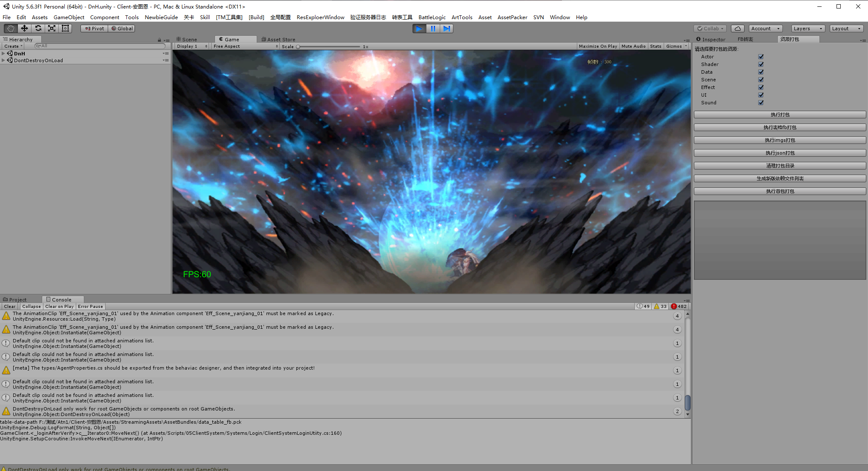Switch to the Asset Store tab

pos(278,39)
